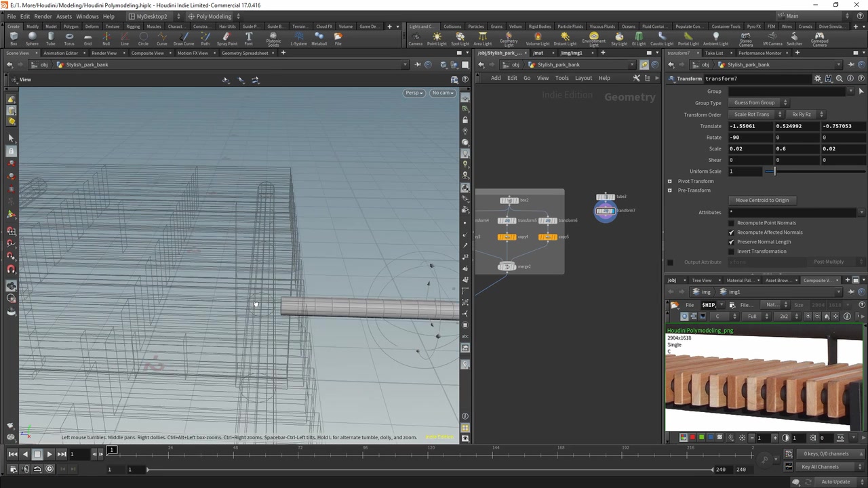Click the Rotate X value field
The image size is (868, 488).
point(751,138)
